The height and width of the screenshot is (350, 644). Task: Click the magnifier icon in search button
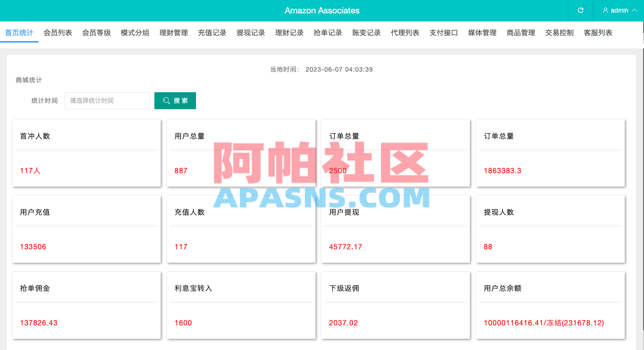(x=166, y=101)
